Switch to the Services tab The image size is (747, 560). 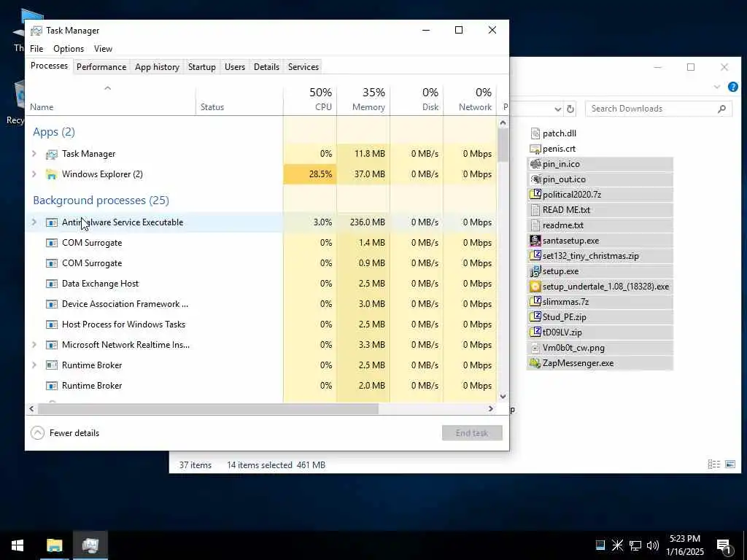[303, 67]
